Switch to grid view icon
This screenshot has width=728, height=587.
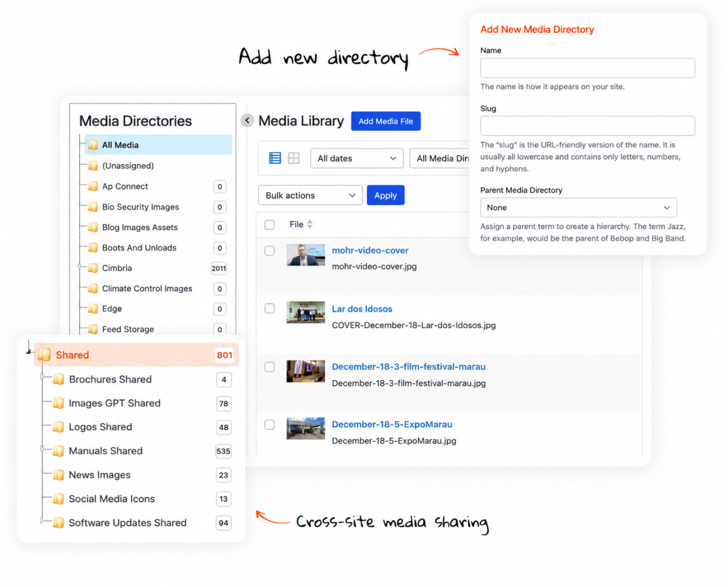point(294,158)
